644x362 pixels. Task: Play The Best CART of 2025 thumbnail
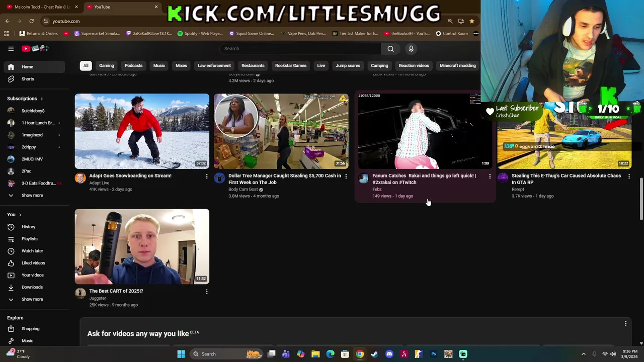pos(142,246)
